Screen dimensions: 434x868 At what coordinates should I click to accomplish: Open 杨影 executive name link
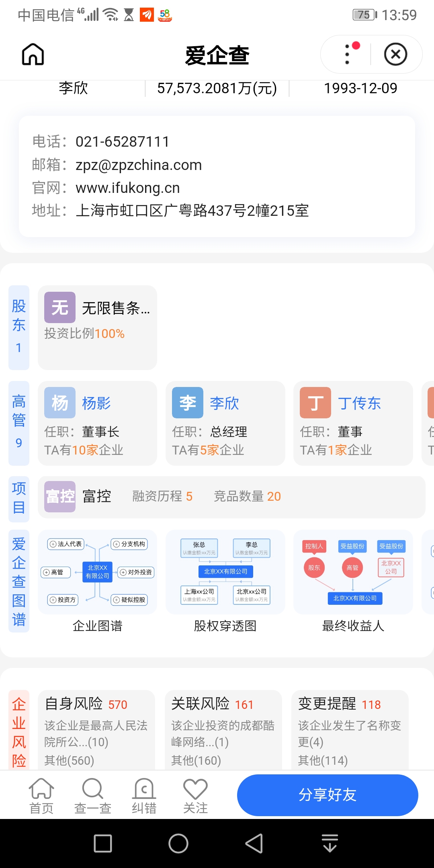coord(96,403)
